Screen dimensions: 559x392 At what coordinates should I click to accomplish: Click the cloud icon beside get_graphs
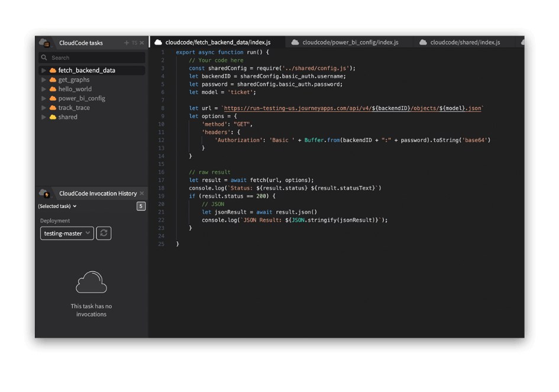point(53,80)
